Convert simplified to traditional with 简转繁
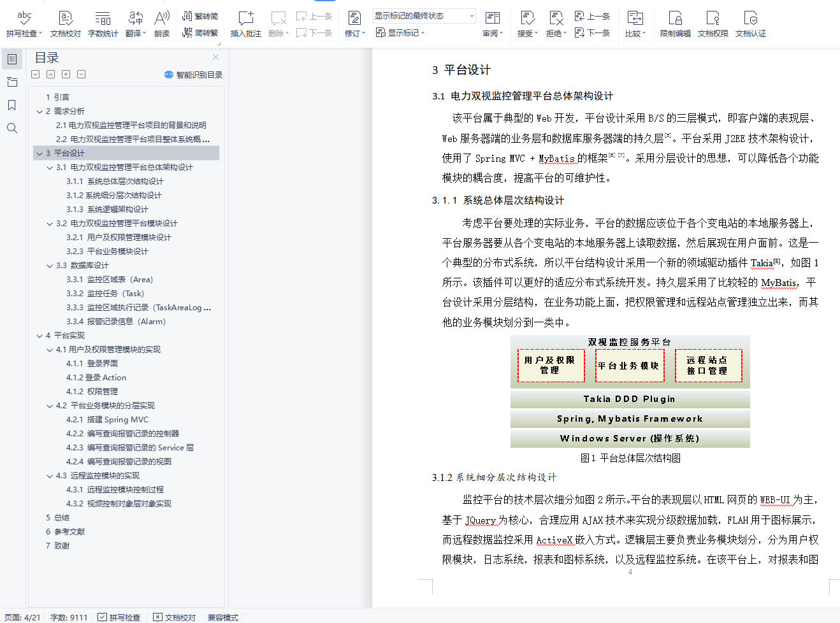840x623 pixels. pos(200,32)
